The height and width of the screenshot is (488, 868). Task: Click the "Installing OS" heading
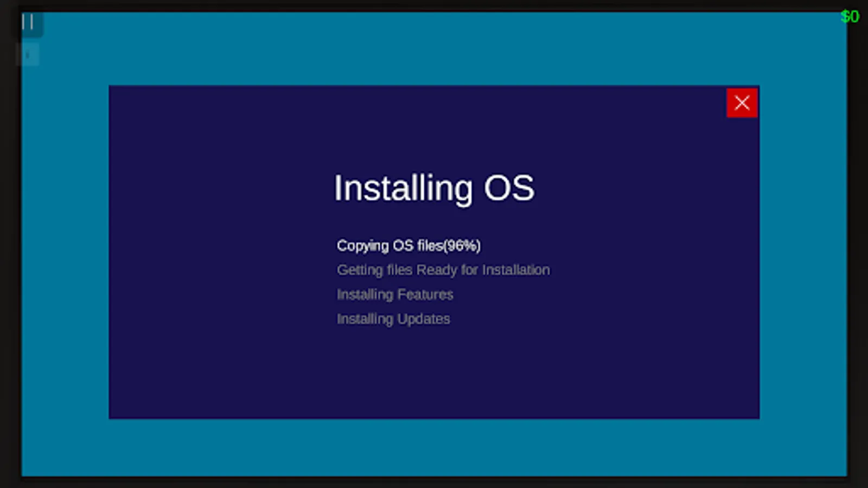pyautogui.click(x=434, y=188)
